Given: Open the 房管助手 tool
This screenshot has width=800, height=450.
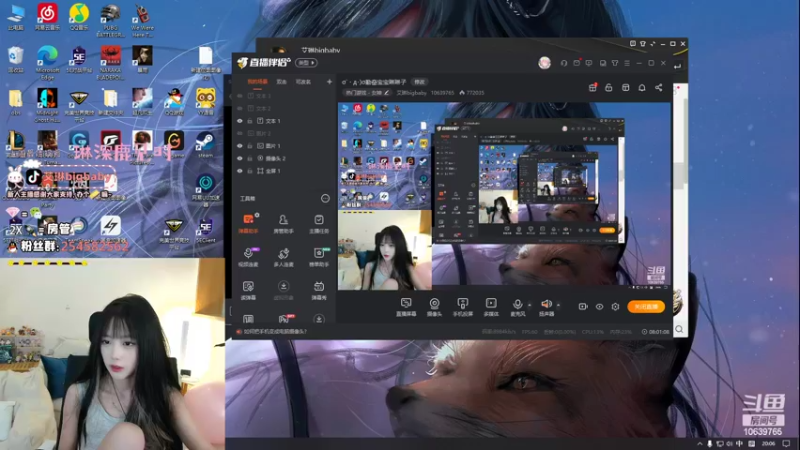Looking at the screenshot, I should 283,223.
